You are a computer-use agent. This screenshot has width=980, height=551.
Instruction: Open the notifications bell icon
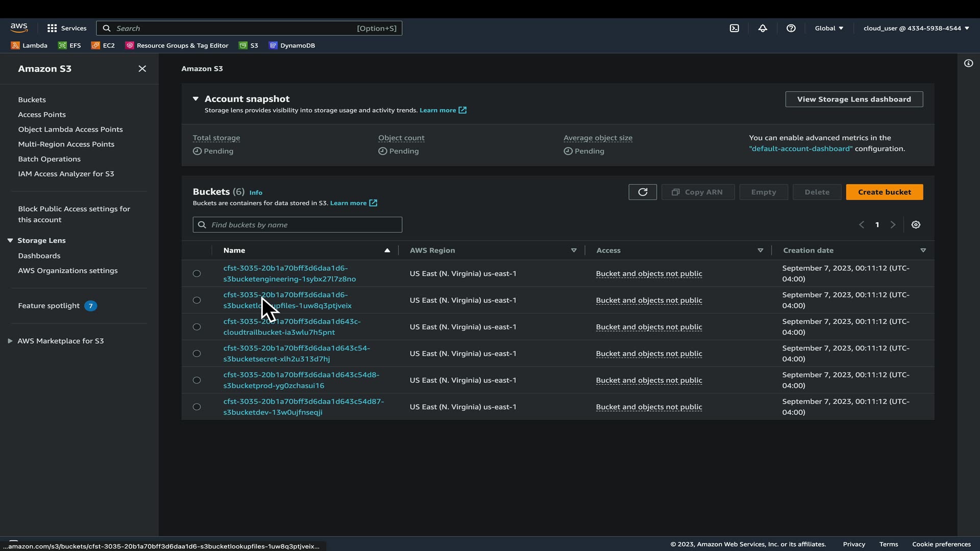[763, 29]
